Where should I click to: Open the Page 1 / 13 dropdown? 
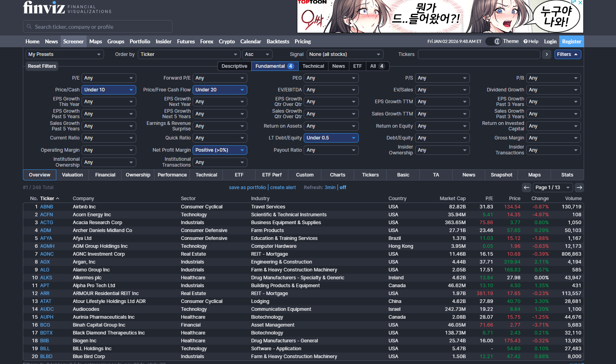(553, 188)
